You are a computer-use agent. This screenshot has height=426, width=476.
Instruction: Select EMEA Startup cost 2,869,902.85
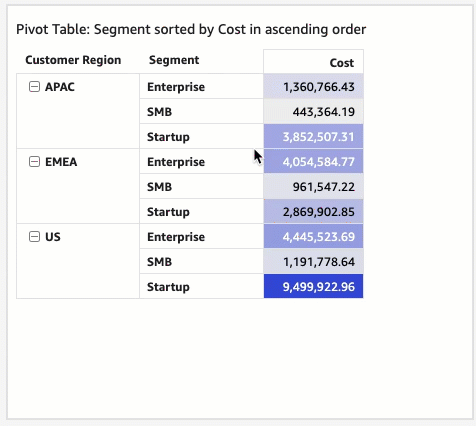(313, 212)
